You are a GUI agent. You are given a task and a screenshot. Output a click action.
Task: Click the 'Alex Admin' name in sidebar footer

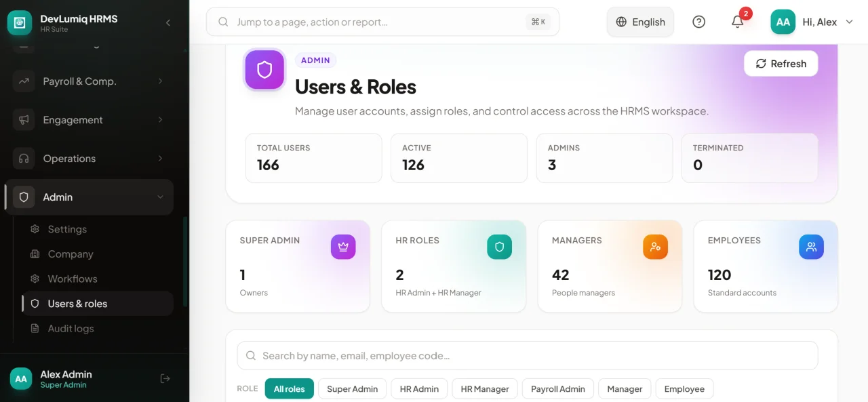tap(66, 374)
